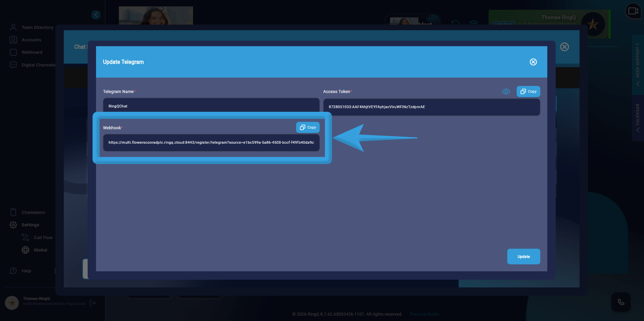
Task: Expand the CALENDAR side panel
Action: (637, 116)
